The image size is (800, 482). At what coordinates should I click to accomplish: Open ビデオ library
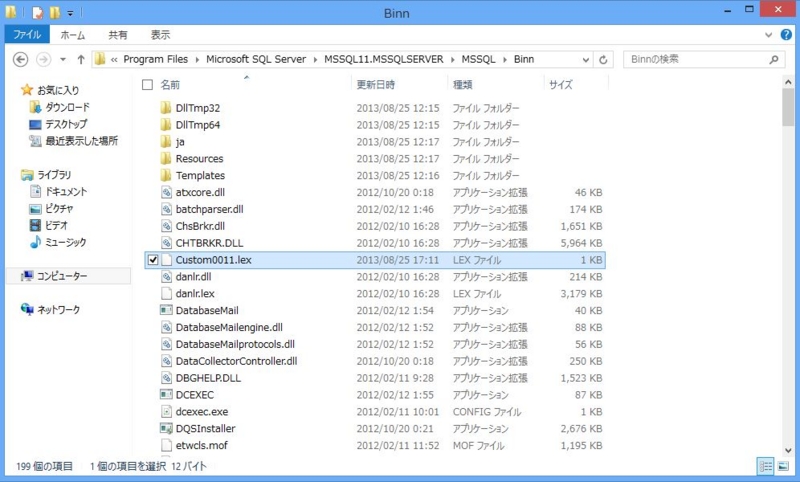(x=56, y=225)
